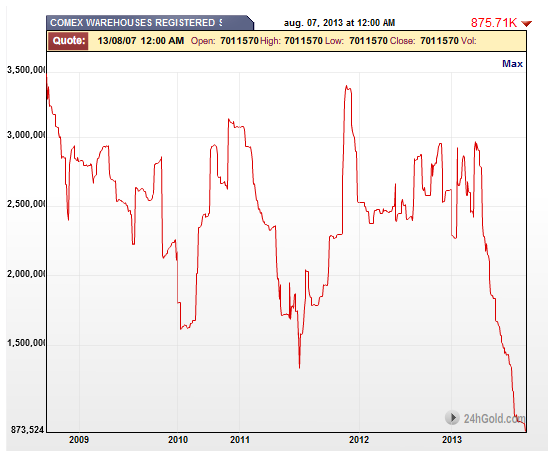Click the 2011 x-axis label
The image size is (548, 451).
[x=240, y=439]
